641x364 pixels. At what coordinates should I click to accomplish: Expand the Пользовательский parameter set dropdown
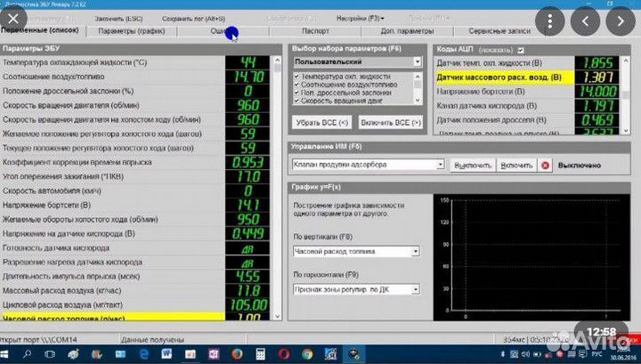click(x=416, y=62)
